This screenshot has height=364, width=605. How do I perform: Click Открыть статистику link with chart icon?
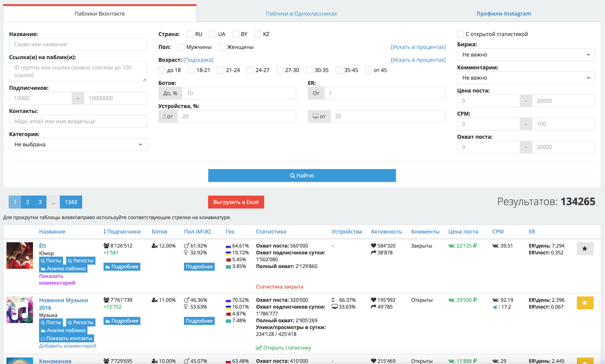click(x=284, y=347)
